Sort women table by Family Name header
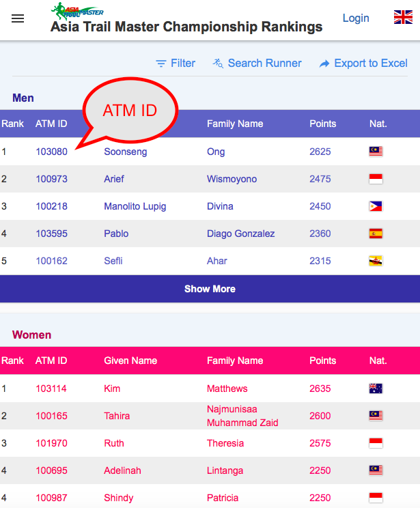This screenshot has width=420, height=508. (x=235, y=361)
